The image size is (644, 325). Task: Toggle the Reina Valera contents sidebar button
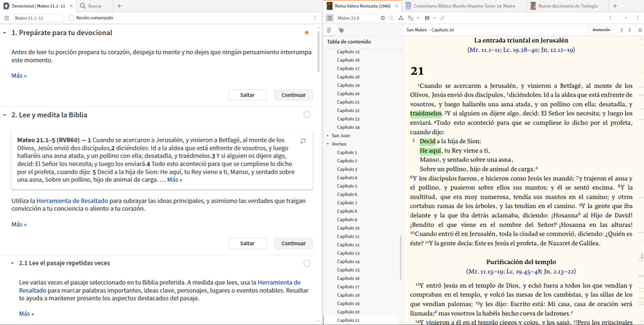click(330, 18)
